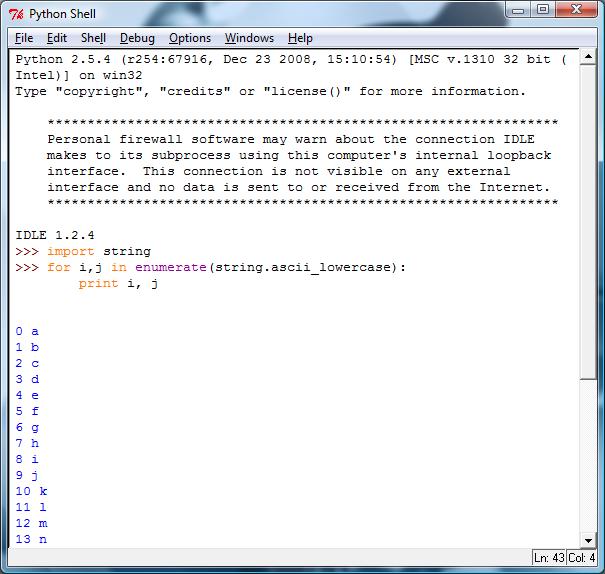
Task: Click the Col: 4 status indicator
Action: [x=582, y=558]
